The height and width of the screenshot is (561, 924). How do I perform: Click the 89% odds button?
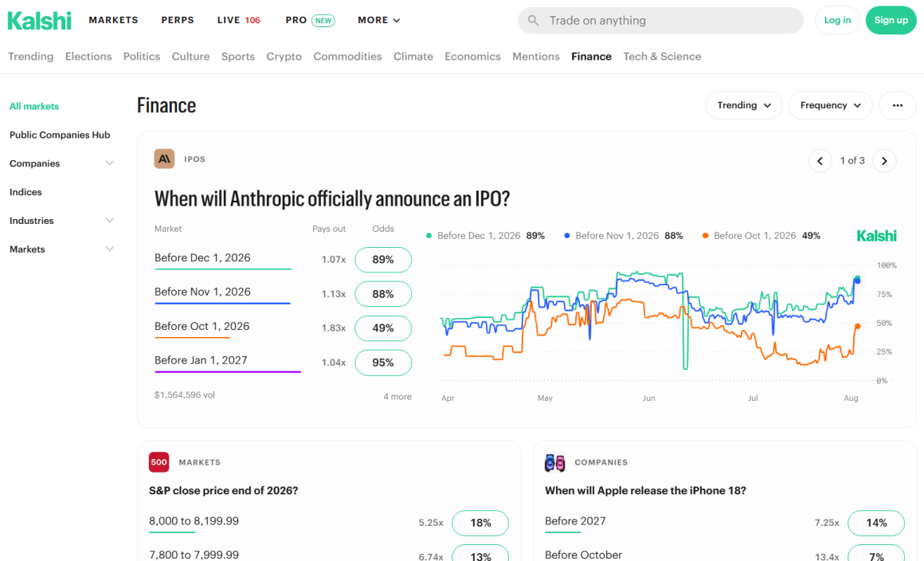click(x=383, y=260)
